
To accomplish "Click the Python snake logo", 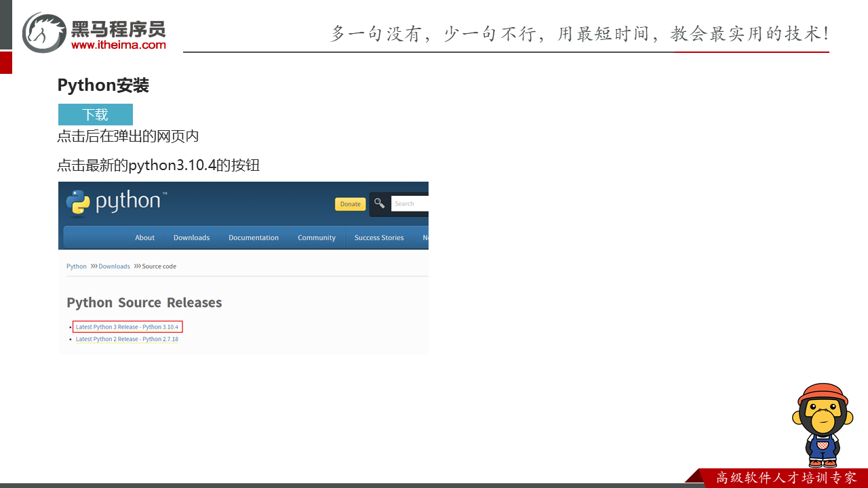I will (x=79, y=203).
